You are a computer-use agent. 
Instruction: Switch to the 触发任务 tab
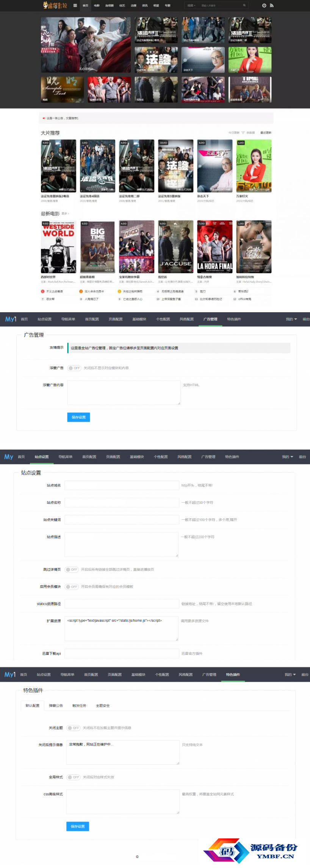79,706
